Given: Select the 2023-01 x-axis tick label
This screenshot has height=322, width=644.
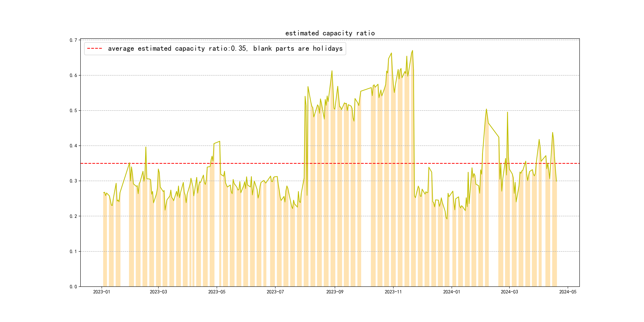Looking at the screenshot, I should click(102, 292).
